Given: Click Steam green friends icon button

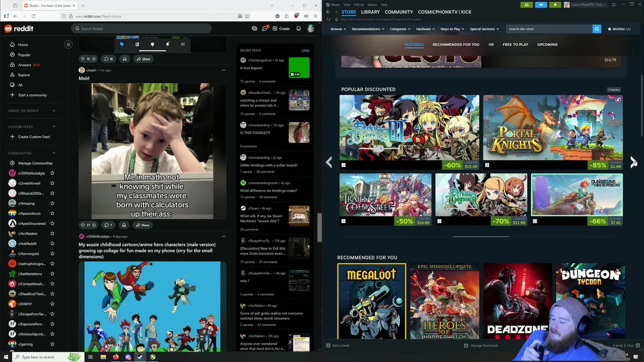Looking at the screenshot, I should point(526,5).
